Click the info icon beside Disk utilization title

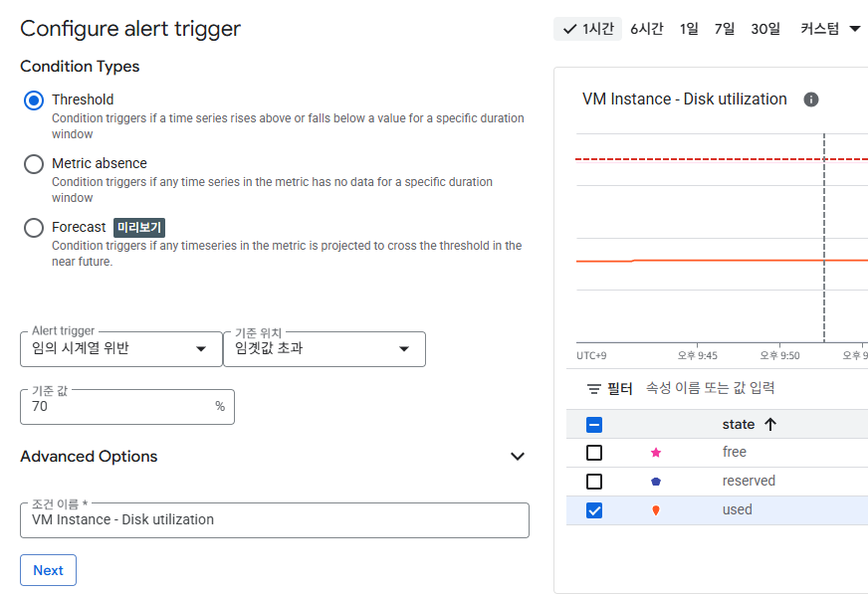(810, 99)
